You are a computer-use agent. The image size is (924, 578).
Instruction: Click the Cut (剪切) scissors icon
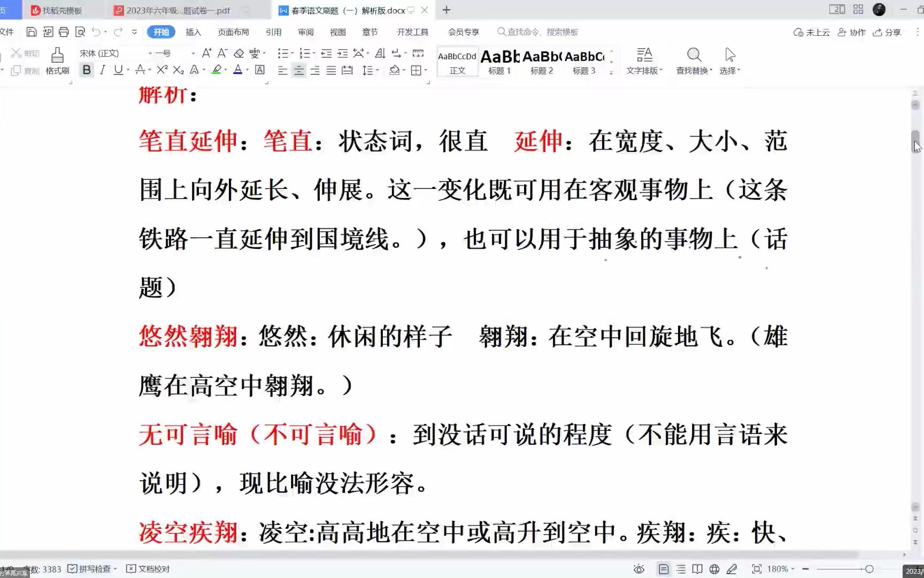click(16, 53)
